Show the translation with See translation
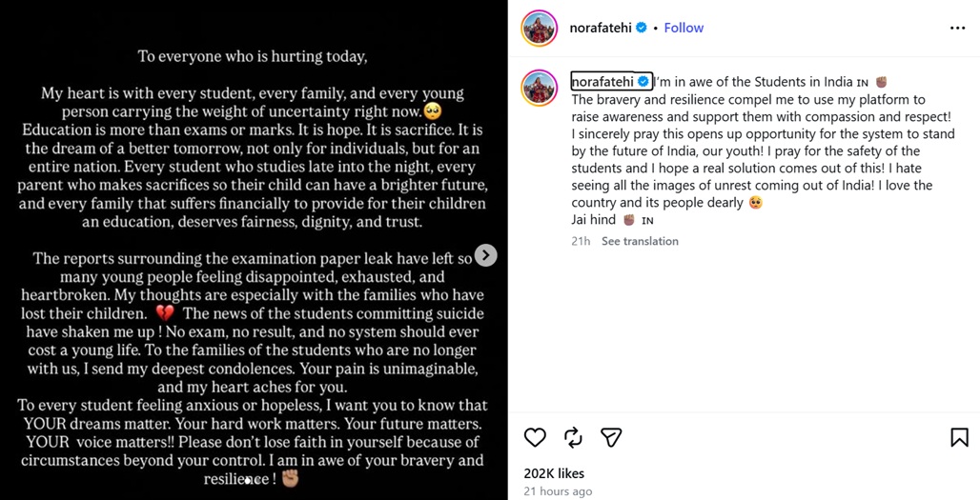 [640, 241]
